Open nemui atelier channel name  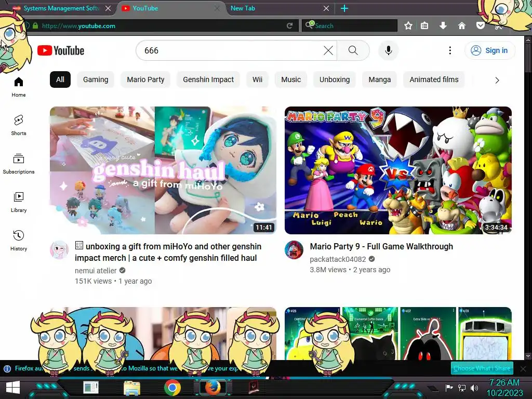click(x=96, y=270)
